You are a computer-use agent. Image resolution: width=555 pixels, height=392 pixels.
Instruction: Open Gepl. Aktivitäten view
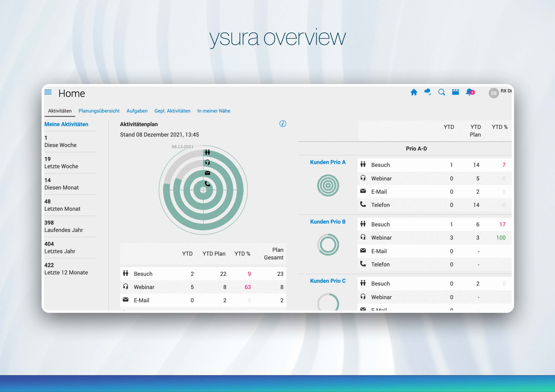point(172,111)
